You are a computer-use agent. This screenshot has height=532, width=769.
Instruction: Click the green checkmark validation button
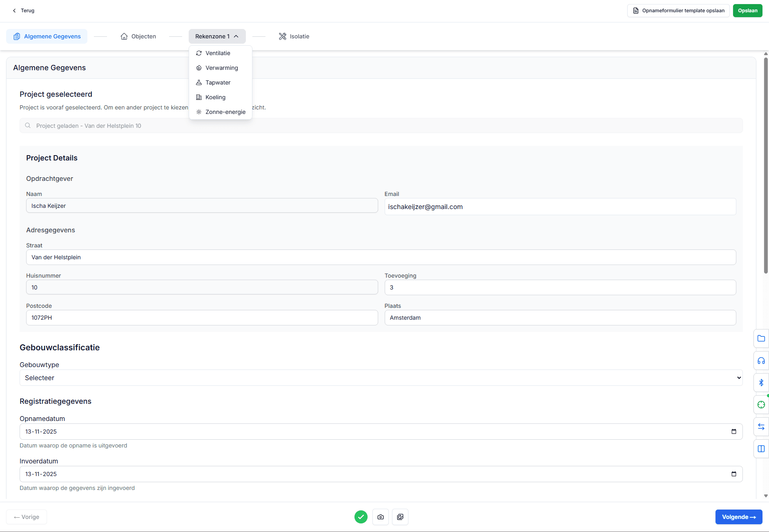point(361,516)
